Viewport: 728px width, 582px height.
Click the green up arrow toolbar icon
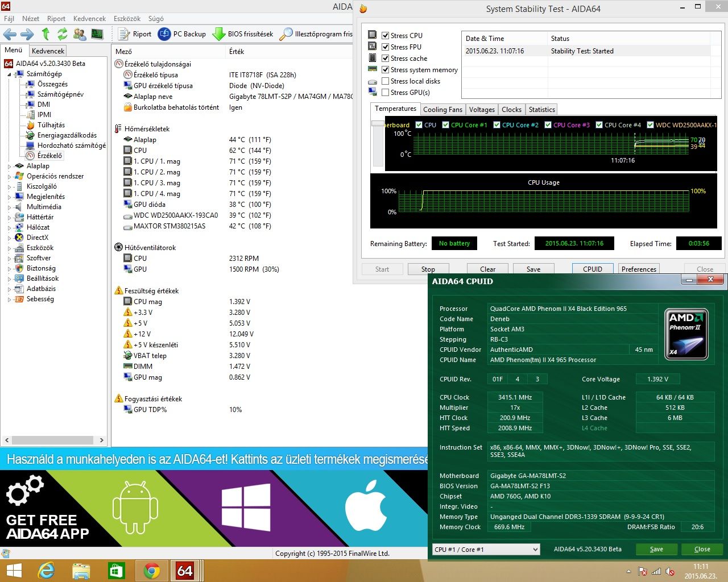[45, 34]
